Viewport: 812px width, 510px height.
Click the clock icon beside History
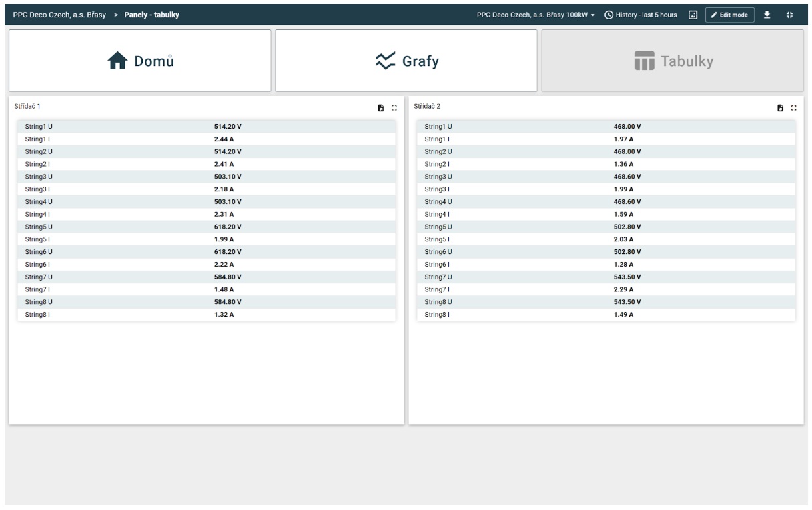click(608, 15)
